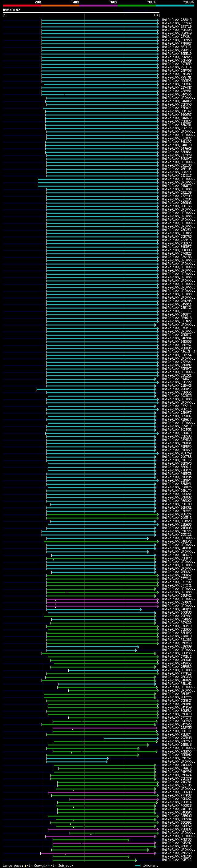Open hit UniRef100_Q6K4K9
This screenshot has height=868, width=197.
coord(176,61)
